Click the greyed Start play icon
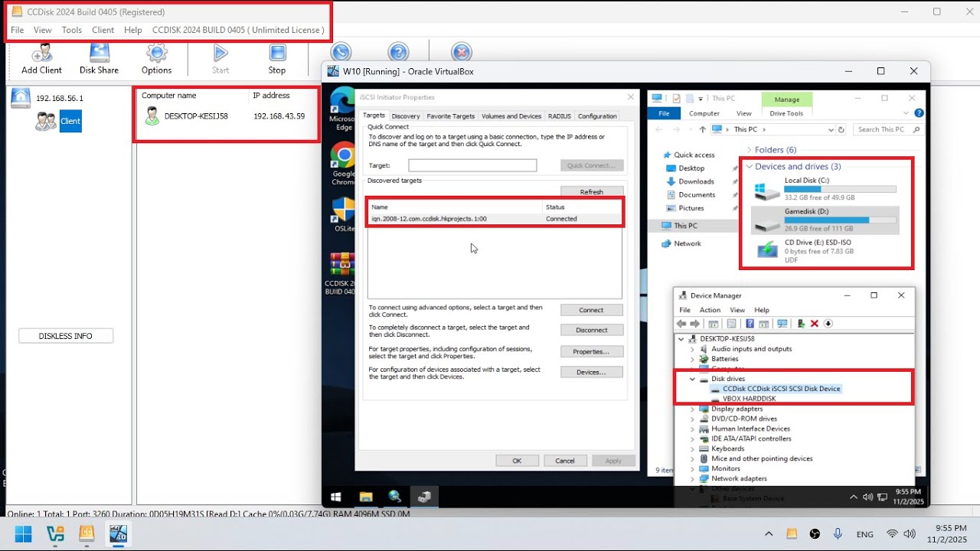 coord(220,54)
